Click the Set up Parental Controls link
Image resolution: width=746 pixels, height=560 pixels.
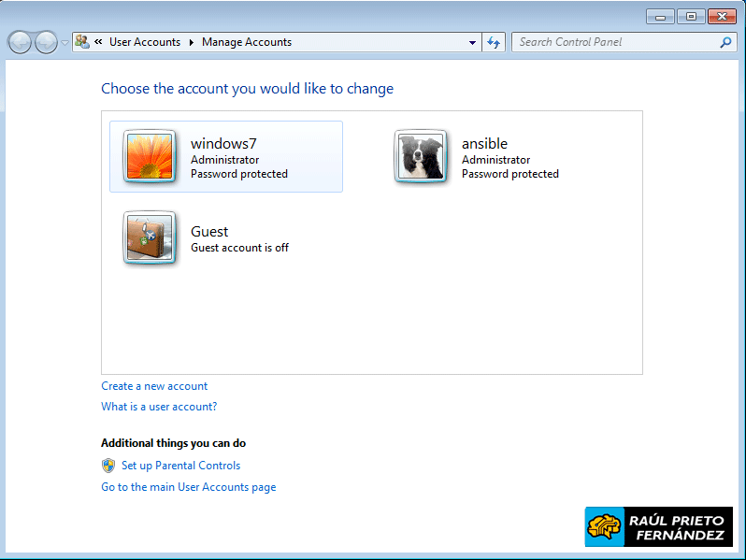(180, 466)
